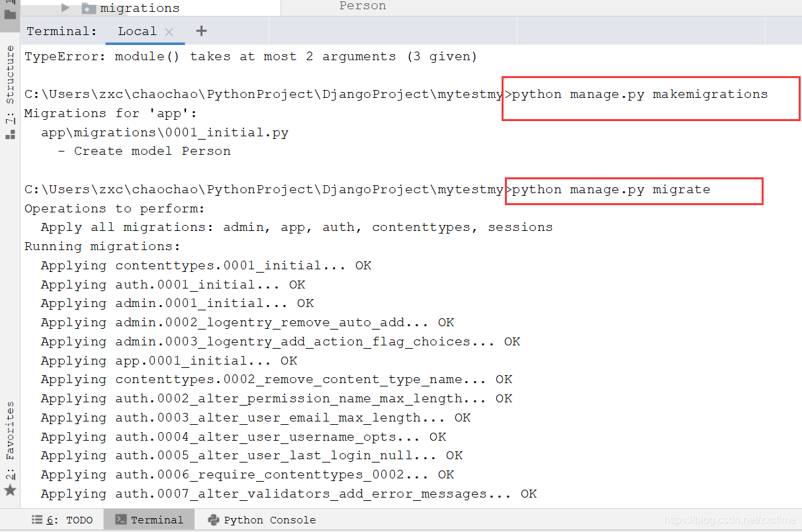Click 'Applying admin.0001_initial' line
The height and width of the screenshot is (532, 802).
(177, 304)
